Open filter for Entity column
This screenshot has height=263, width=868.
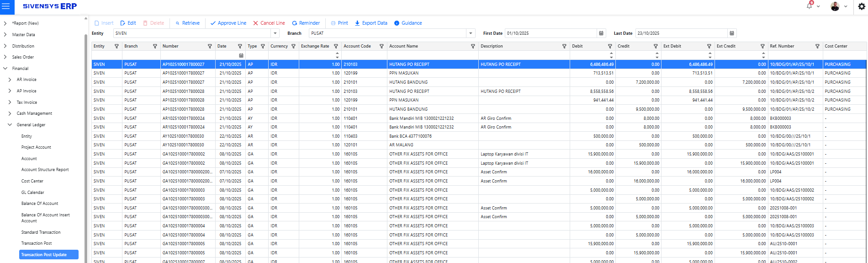tap(116, 46)
